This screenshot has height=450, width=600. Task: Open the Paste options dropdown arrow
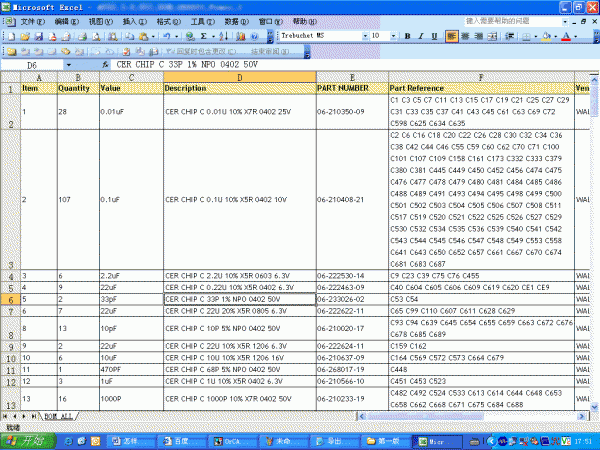(153, 36)
